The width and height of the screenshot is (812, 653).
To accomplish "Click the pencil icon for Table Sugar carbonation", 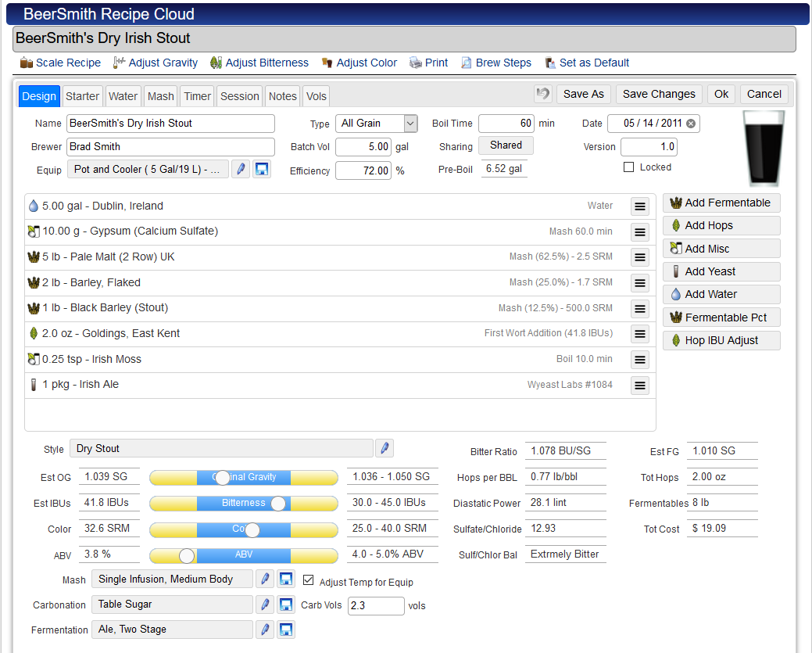I will click(265, 605).
